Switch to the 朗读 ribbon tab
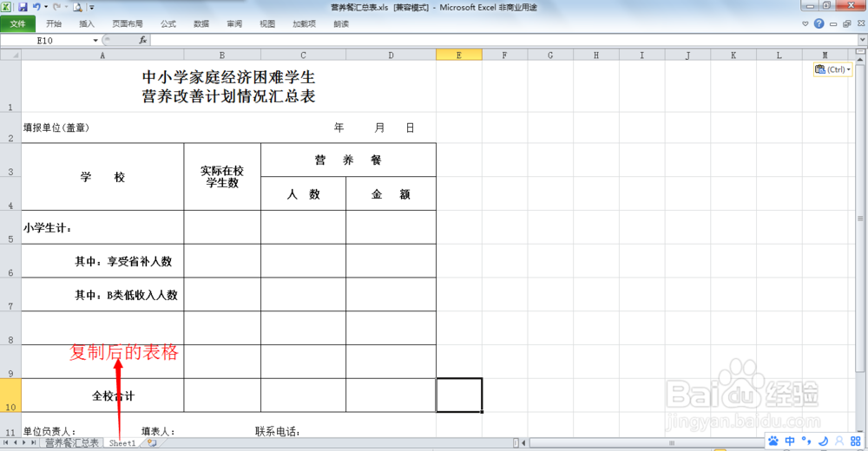Image resolution: width=868 pixels, height=451 pixels. 341,23
